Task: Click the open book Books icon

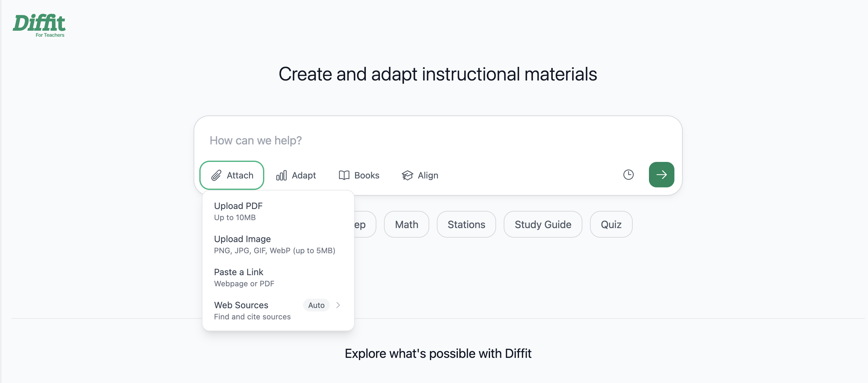Action: [344, 175]
